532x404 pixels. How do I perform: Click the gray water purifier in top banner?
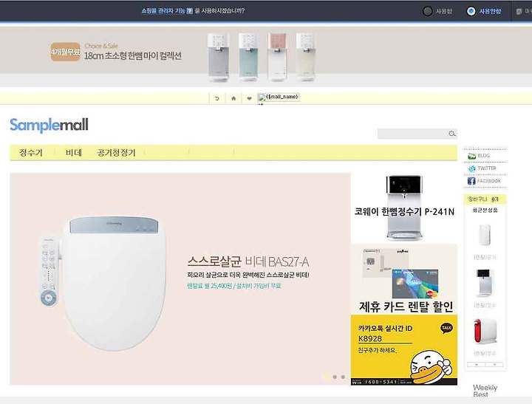click(x=218, y=57)
